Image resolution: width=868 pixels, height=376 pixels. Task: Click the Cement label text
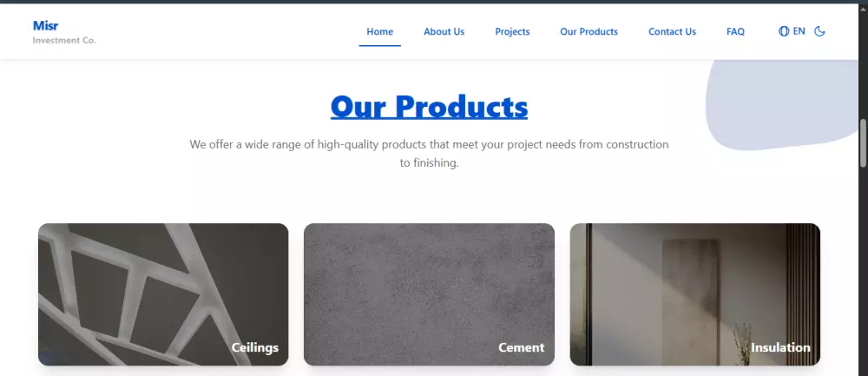[521, 347]
